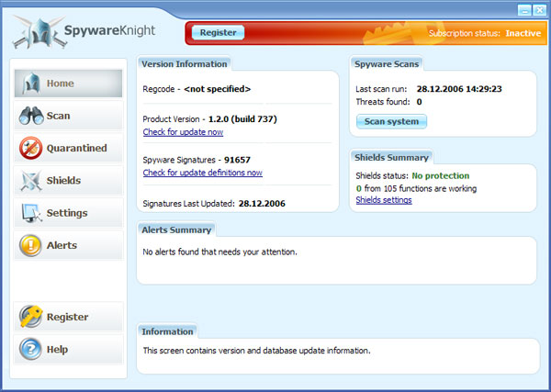Click the yellow exclamation Alerts icon
The image size is (551, 392).
click(30, 245)
